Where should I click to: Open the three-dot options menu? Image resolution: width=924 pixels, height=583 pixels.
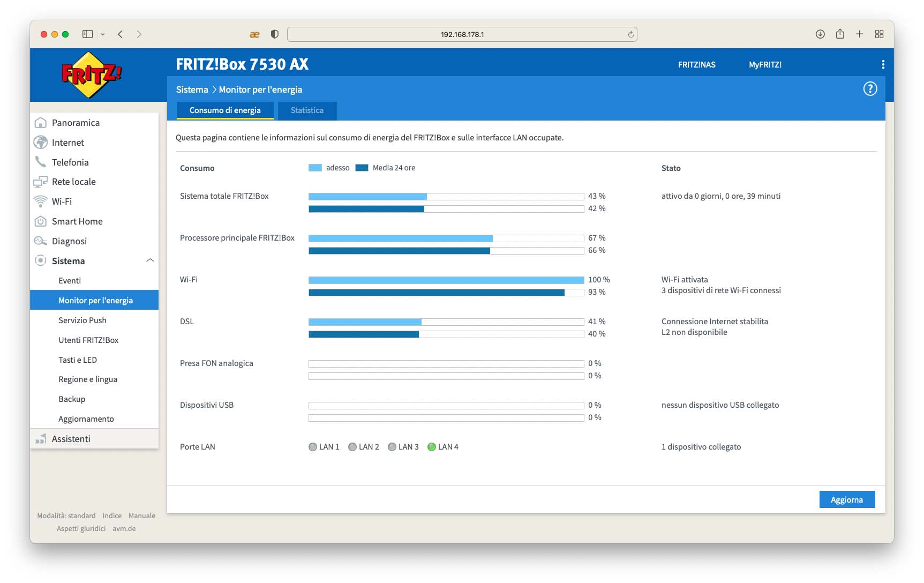(883, 65)
